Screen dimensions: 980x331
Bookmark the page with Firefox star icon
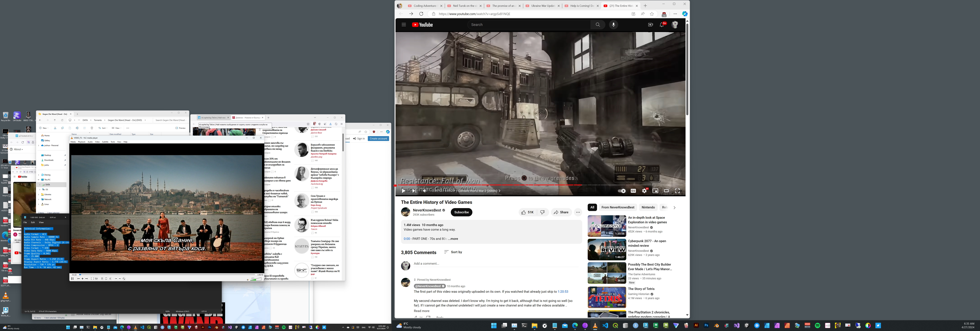308,124
